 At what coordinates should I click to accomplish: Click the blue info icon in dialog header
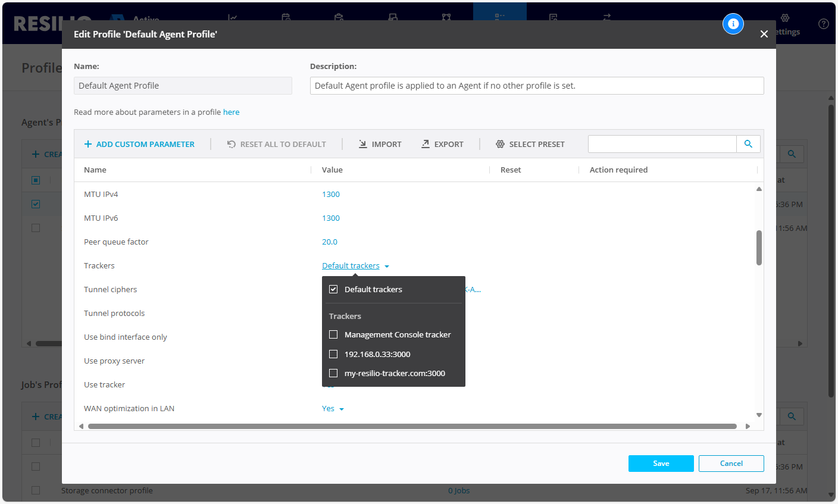733,24
